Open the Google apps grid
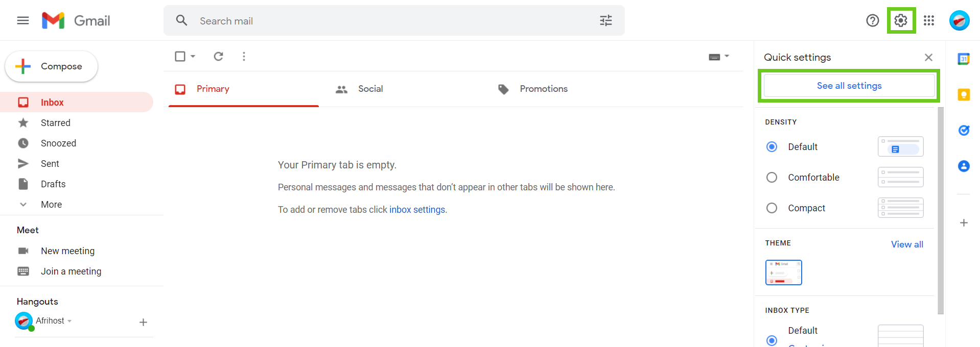This screenshot has height=347, width=980. [x=929, y=20]
